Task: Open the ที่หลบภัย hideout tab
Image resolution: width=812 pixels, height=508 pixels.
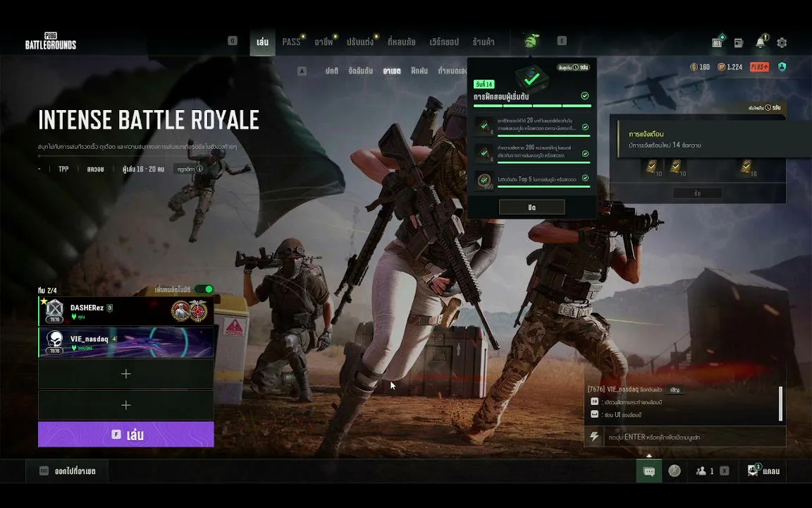Action: pyautogui.click(x=401, y=42)
